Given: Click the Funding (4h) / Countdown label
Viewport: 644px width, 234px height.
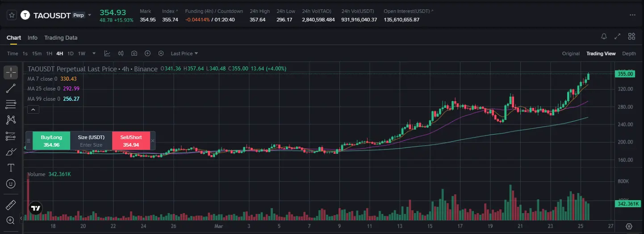Looking at the screenshot, I should (x=214, y=11).
